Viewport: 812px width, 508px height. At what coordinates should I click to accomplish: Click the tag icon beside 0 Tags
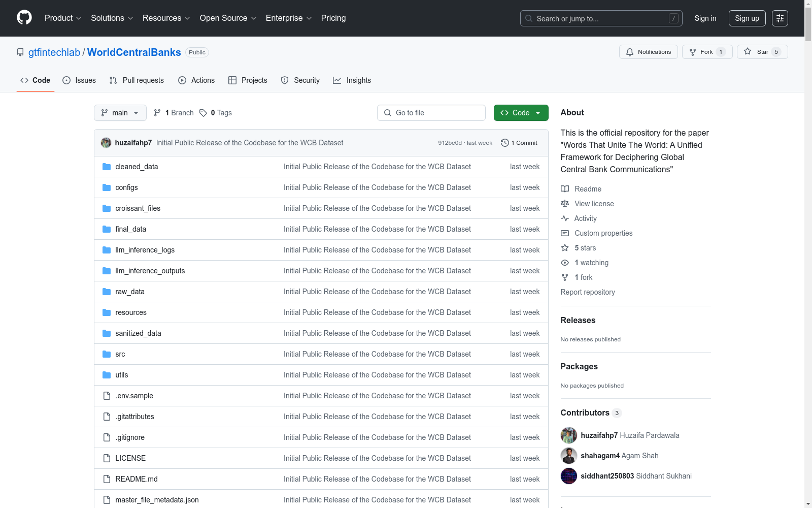[203, 113]
